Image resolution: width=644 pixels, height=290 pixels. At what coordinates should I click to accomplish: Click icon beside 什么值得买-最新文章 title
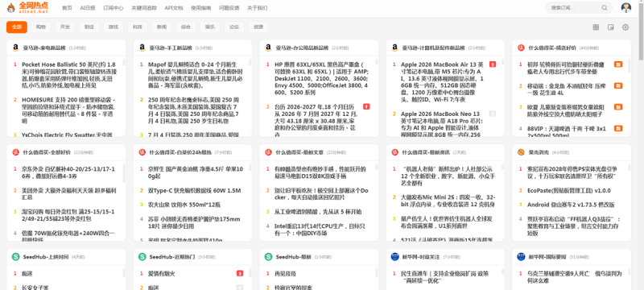[x=268, y=152]
